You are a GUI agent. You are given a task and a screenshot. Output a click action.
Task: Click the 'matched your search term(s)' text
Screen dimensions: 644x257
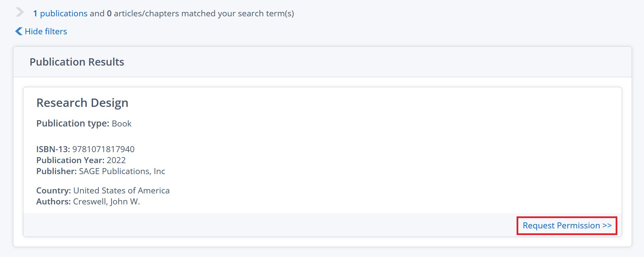click(237, 14)
